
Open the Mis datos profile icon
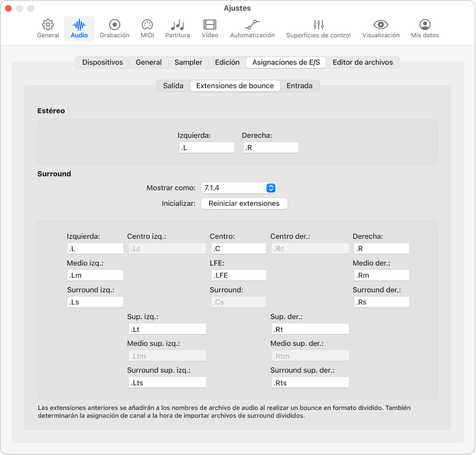click(x=425, y=25)
